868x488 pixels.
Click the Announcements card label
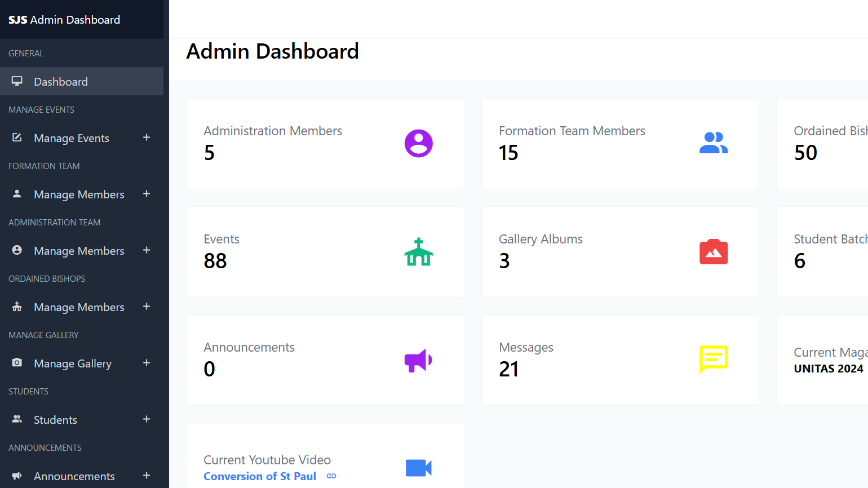point(249,347)
